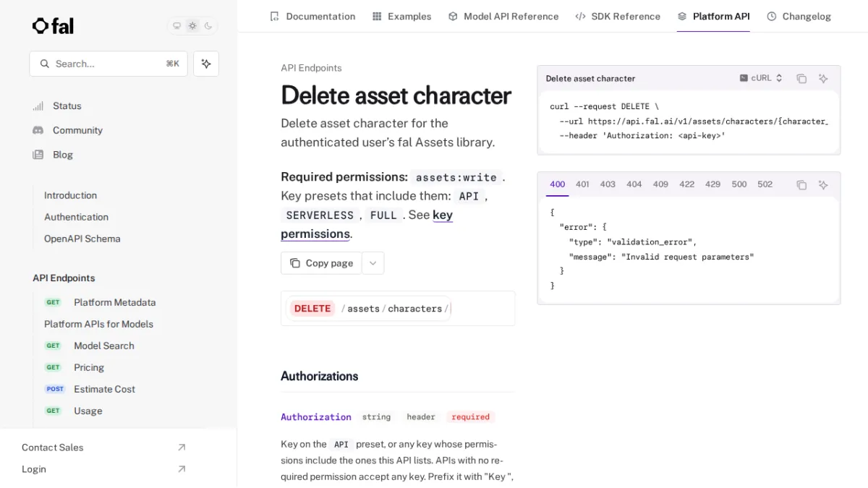Open the SDK Reference tab
Viewport: 868px width, 488px height.
point(618,16)
